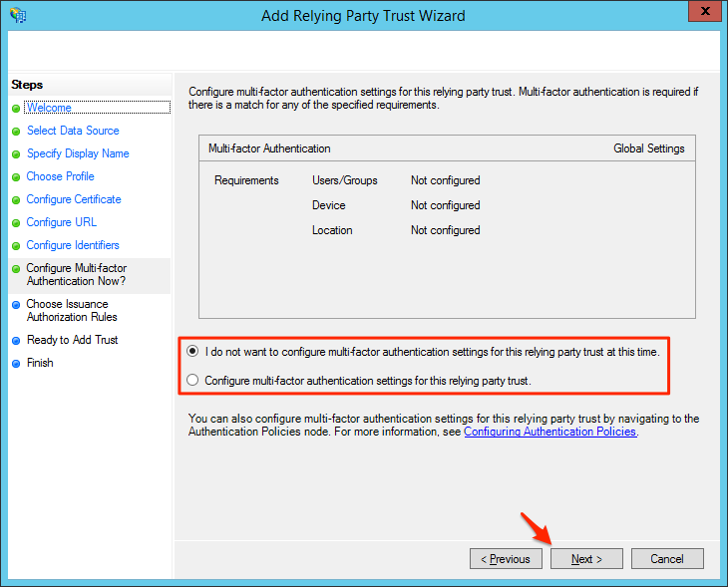
Task: Go back with the Previous button
Action: (506, 559)
